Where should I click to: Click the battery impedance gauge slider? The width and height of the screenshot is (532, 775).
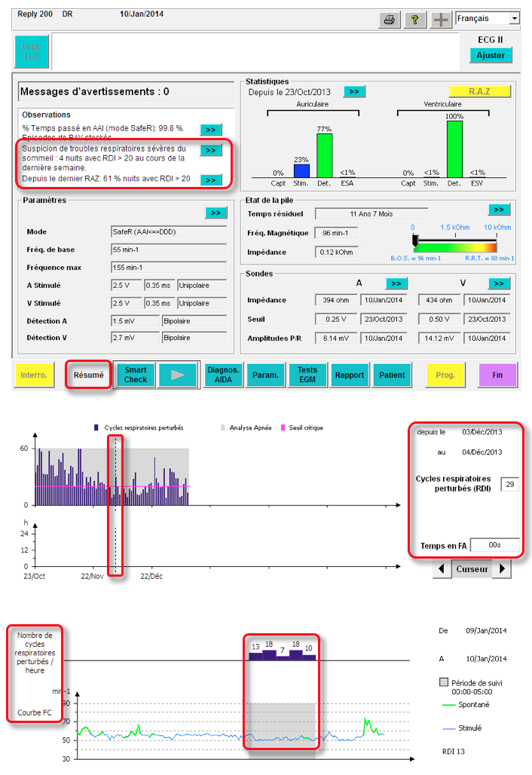(414, 240)
